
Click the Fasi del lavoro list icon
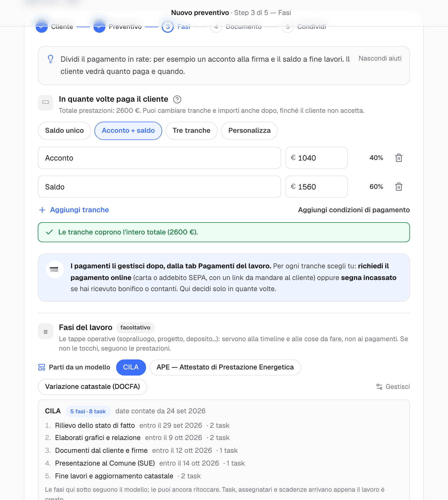(46, 331)
